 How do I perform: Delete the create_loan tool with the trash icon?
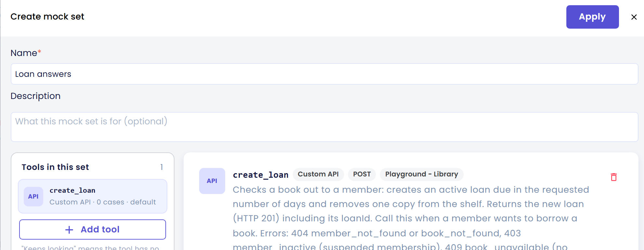click(613, 177)
